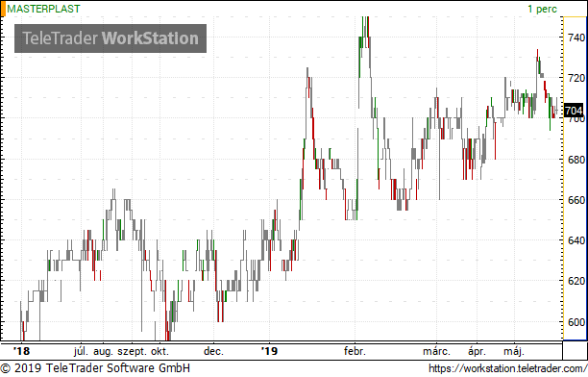Click the 720 price axis value
588x377 pixels.
pos(576,78)
